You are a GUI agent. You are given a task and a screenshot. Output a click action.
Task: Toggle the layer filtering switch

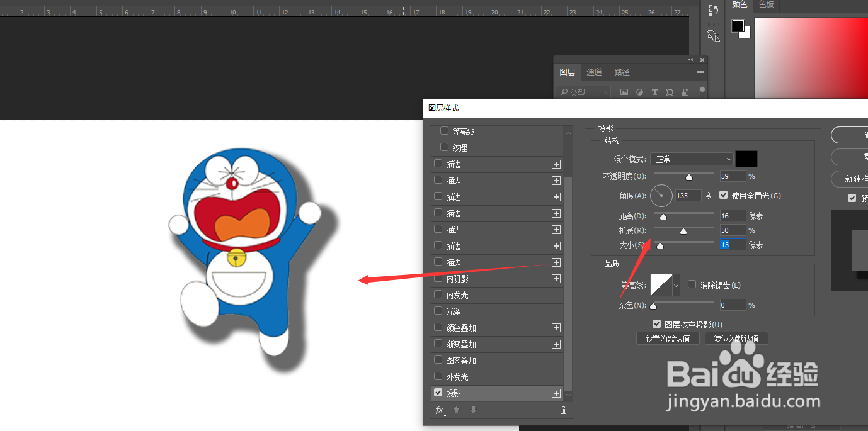pos(702,91)
